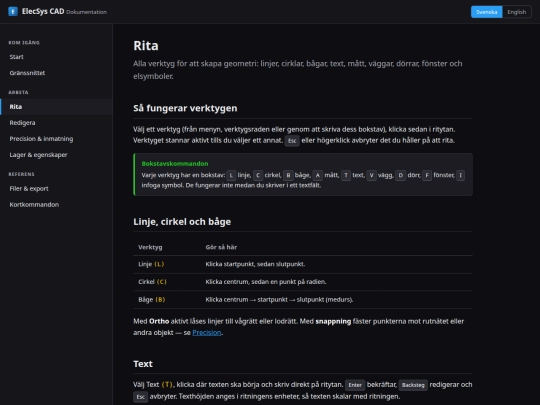The image size is (540, 405).
Task: Click the B key badge for båge
Action: [x=288, y=175]
